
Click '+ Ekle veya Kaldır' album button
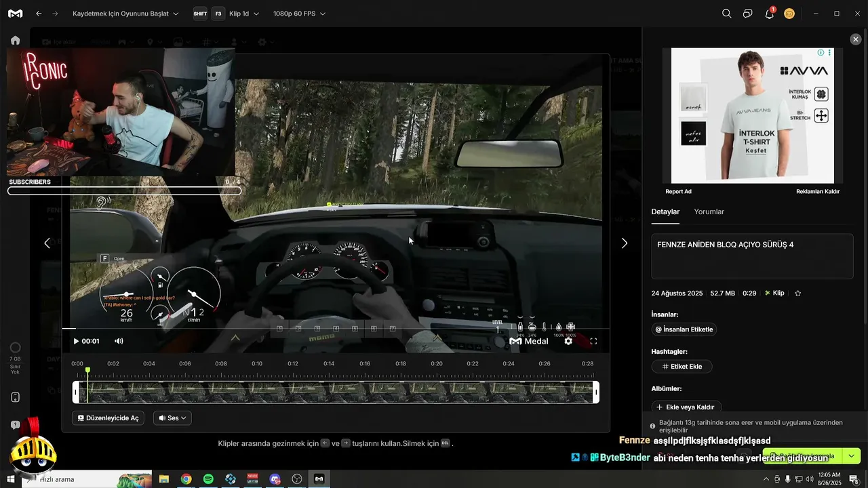[686, 407]
